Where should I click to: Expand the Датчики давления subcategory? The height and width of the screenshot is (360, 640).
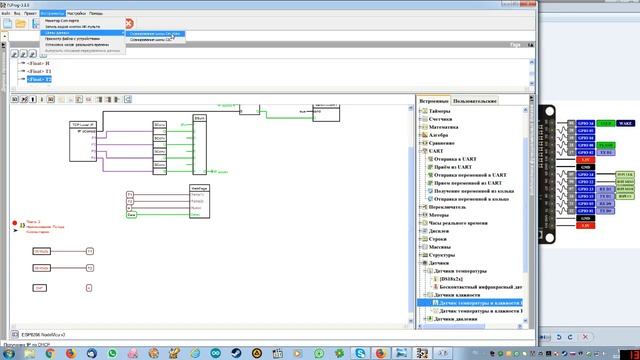click(x=425, y=319)
